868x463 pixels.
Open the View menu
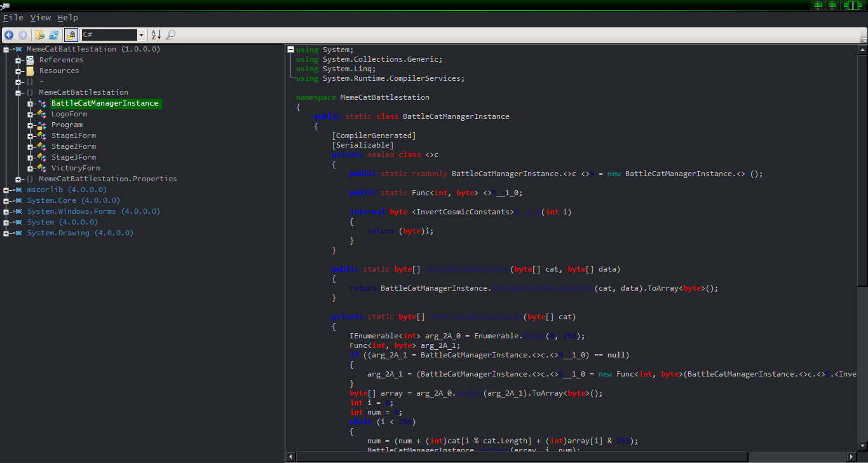tap(41, 18)
